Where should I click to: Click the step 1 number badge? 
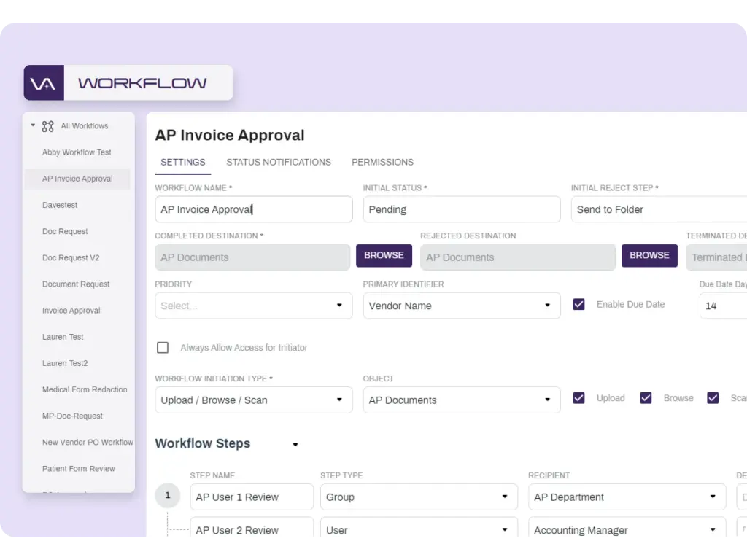coord(168,496)
